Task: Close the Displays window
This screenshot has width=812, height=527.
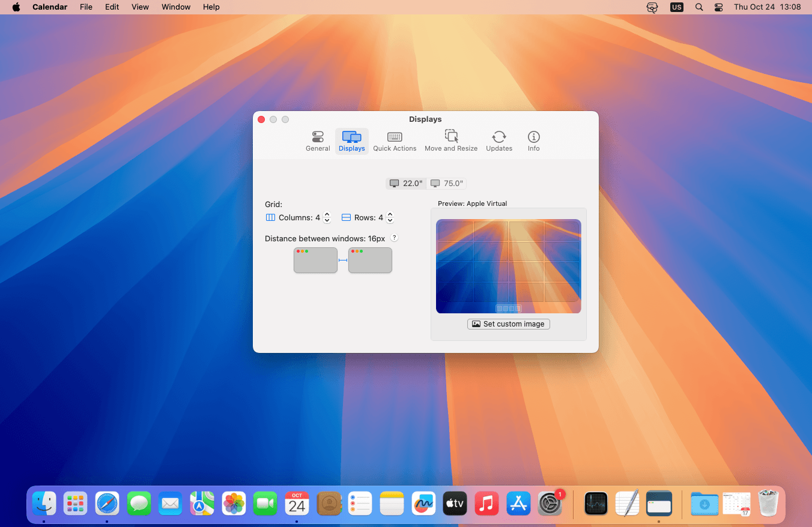Action: (x=261, y=119)
